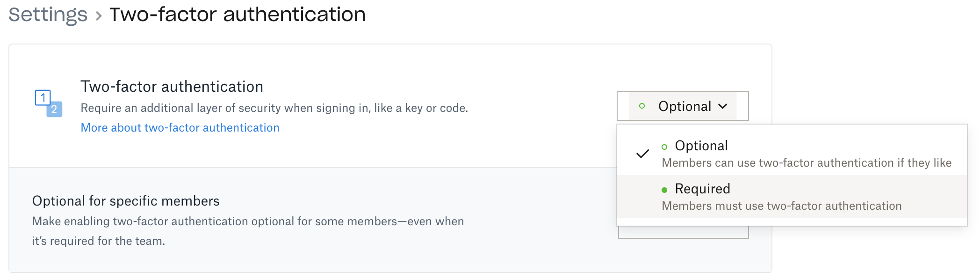Click the Require an additional layer of security text

point(274,108)
